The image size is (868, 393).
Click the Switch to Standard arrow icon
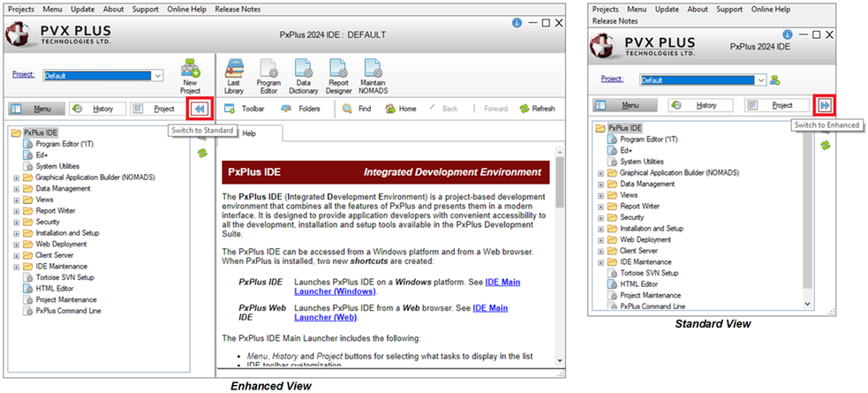pyautogui.click(x=200, y=109)
